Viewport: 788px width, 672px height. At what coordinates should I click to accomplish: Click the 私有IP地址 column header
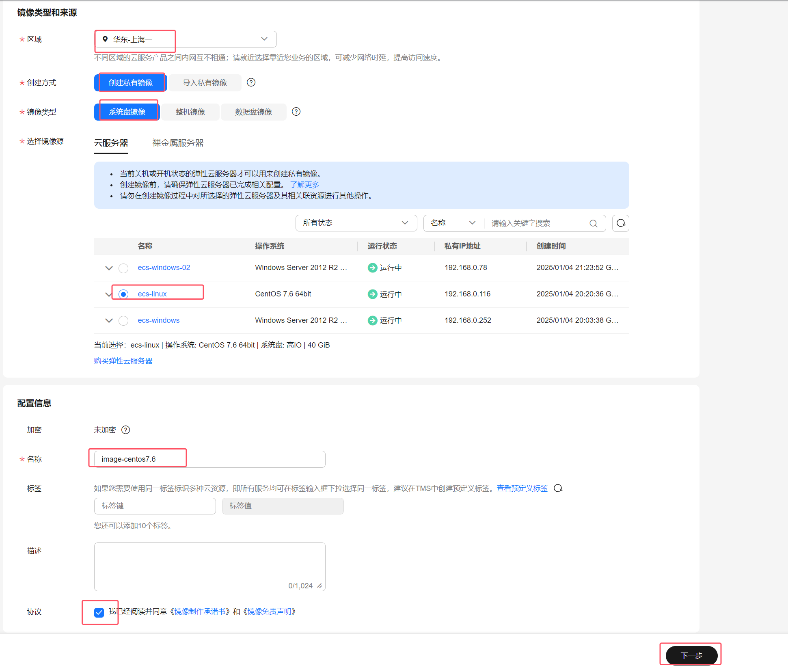(462, 246)
